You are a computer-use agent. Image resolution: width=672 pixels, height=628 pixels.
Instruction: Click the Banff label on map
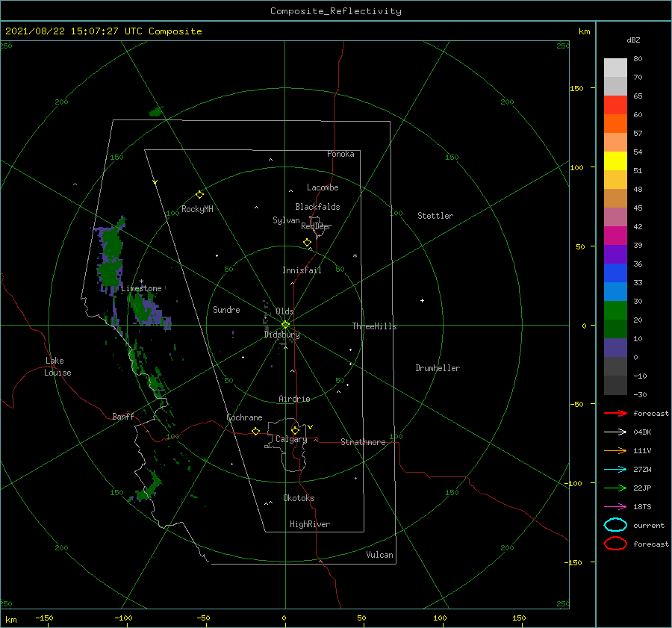tap(123, 416)
